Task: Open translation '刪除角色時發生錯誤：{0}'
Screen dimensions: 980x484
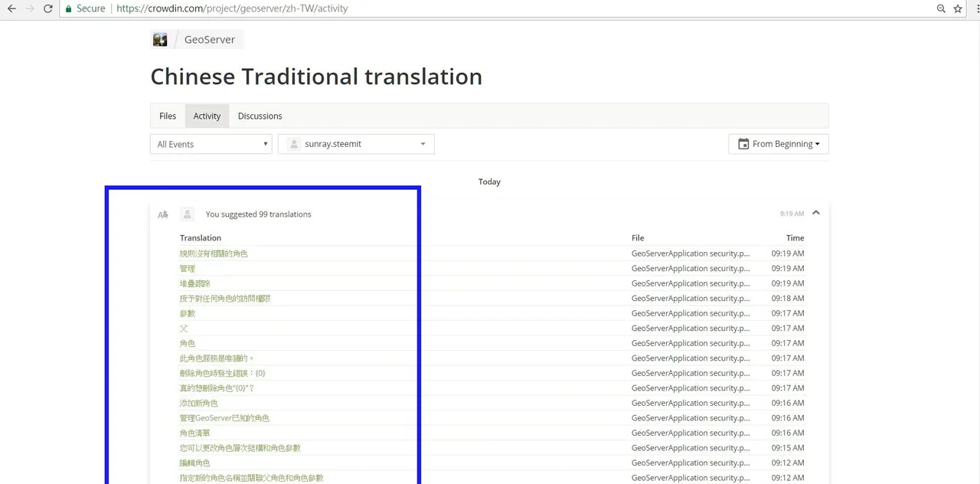Action: click(223, 373)
